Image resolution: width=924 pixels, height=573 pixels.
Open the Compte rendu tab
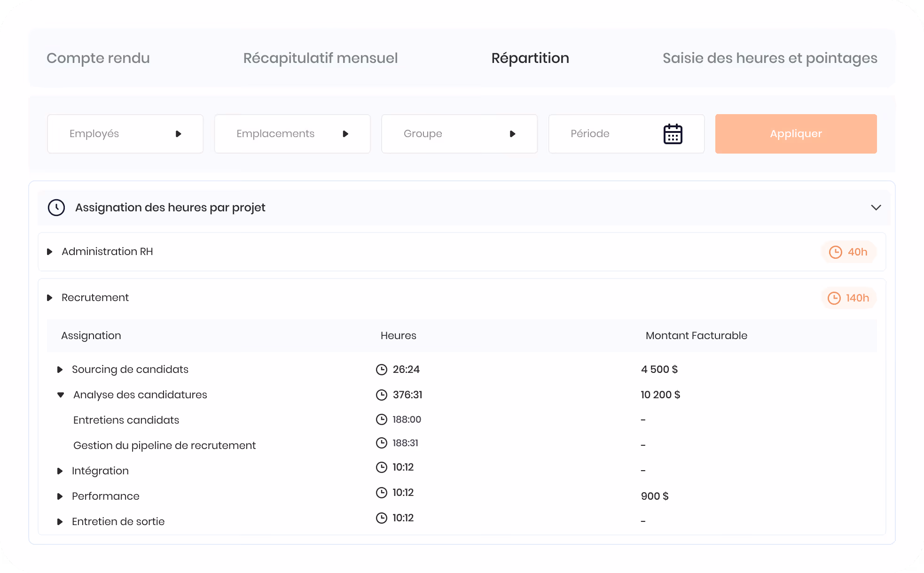(98, 58)
